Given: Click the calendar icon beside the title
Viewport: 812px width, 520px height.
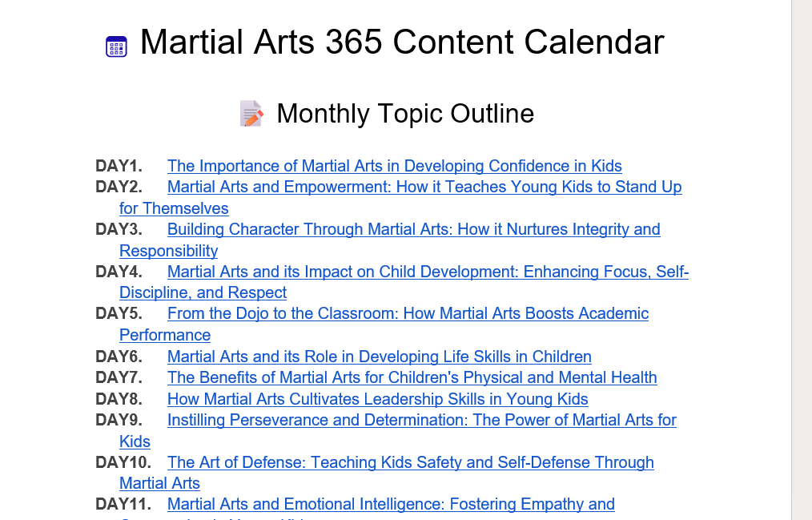Looking at the screenshot, I should click(x=117, y=46).
